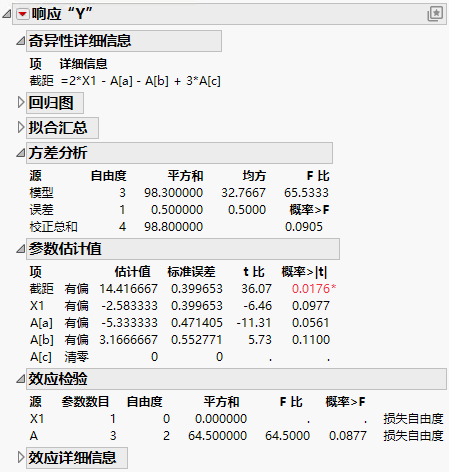This screenshot has height=472, width=449.
Task: Select the 参数估计值 section title
Action: [65, 249]
